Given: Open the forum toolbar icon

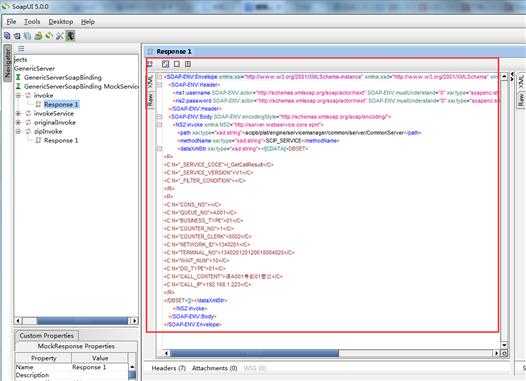Looking at the screenshot, I should (x=38, y=36).
